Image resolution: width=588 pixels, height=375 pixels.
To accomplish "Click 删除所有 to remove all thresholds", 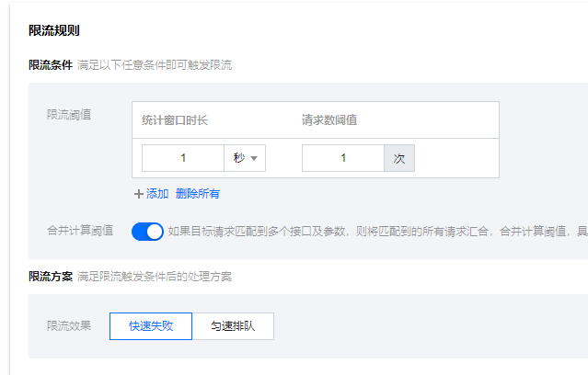I will (x=198, y=194).
